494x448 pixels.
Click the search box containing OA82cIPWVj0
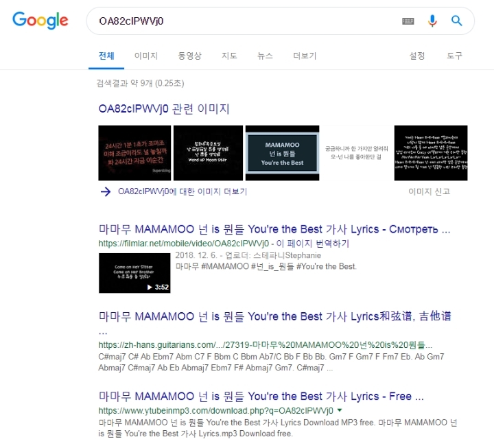pos(239,21)
